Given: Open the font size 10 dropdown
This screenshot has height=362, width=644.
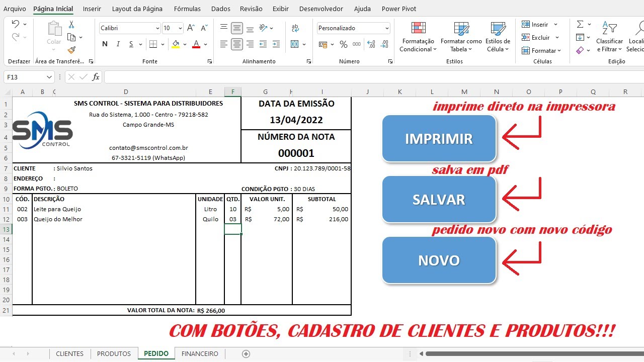Looking at the screenshot, I should pos(181,28).
